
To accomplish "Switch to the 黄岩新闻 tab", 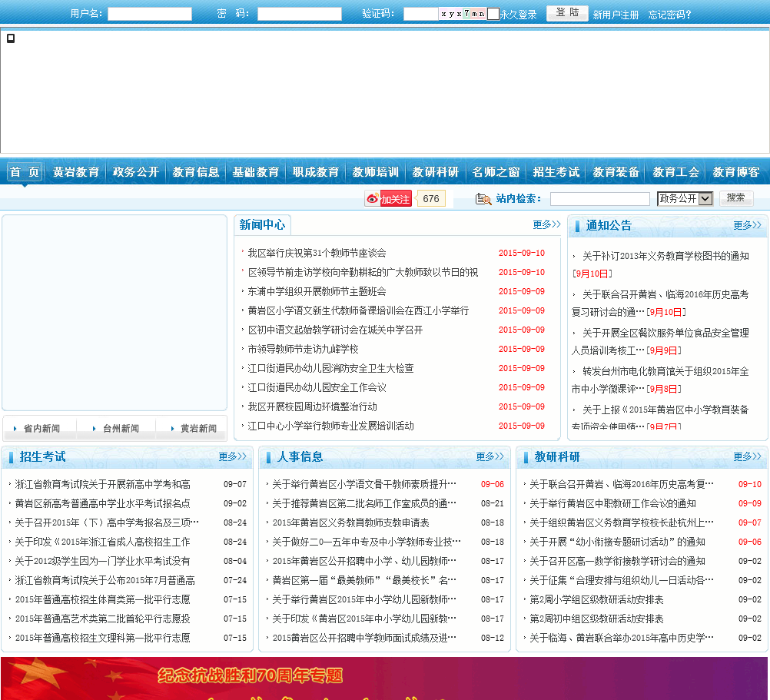I will pos(197,429).
